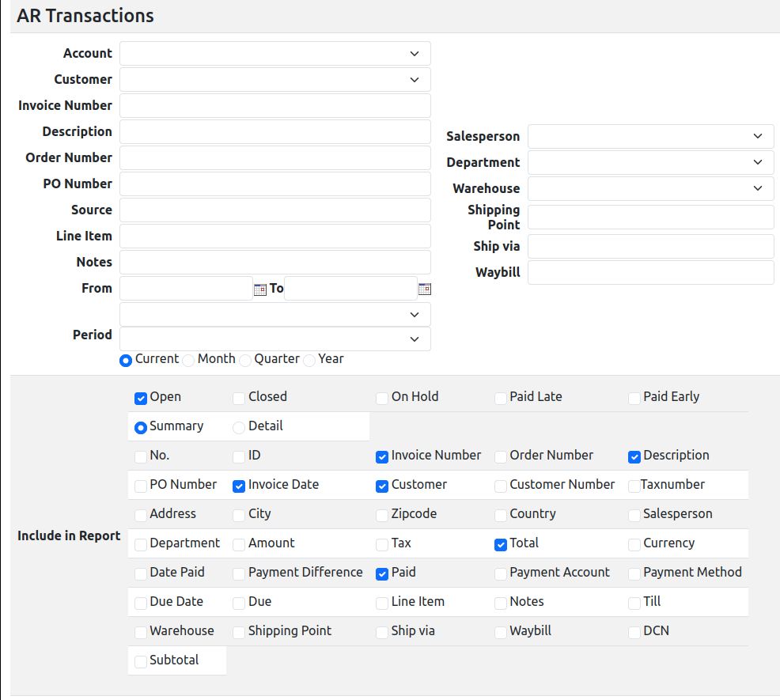Viewport: 780px width, 700px height.
Task: Focus the Waybill input field
Action: (650, 273)
